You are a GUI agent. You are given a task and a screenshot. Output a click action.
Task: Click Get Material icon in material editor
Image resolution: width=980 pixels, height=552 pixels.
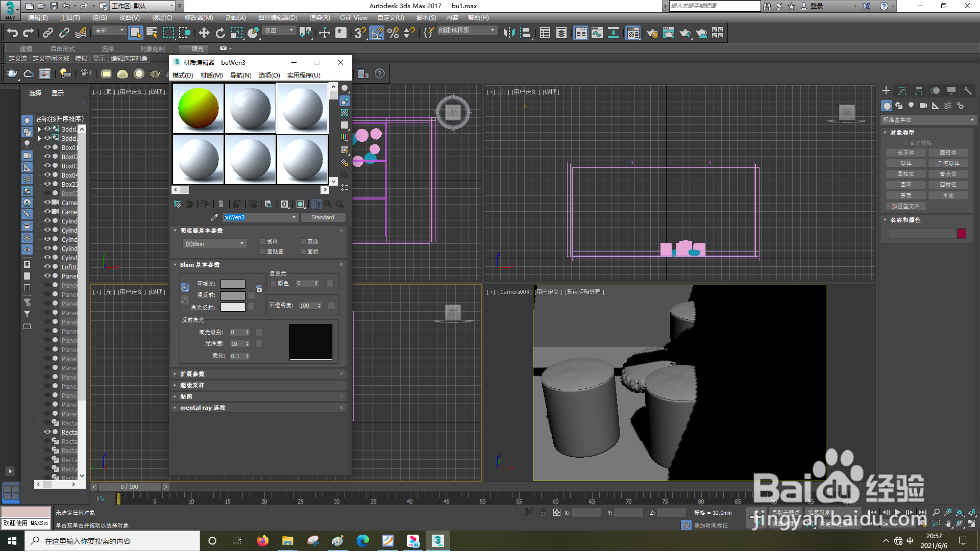pos(178,205)
